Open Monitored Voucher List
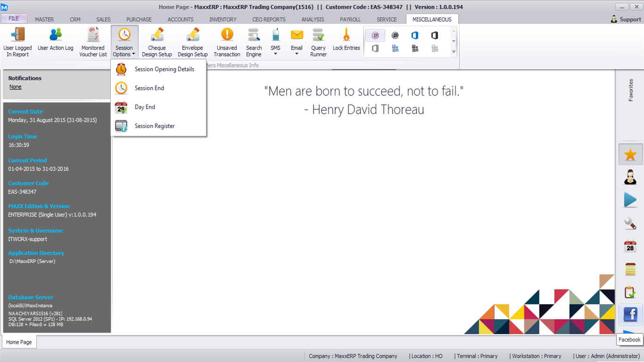Image resolution: width=644 pixels, height=362 pixels. pyautogui.click(x=93, y=42)
